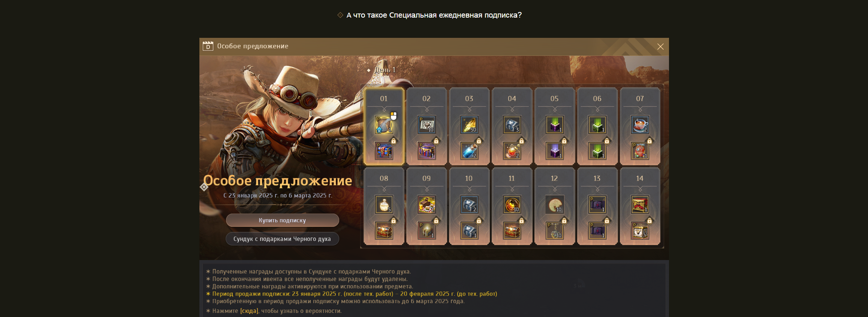Image resolution: width=868 pixels, height=317 pixels.
Task: Select day 07 teacup reward icon
Action: pyautogui.click(x=640, y=125)
